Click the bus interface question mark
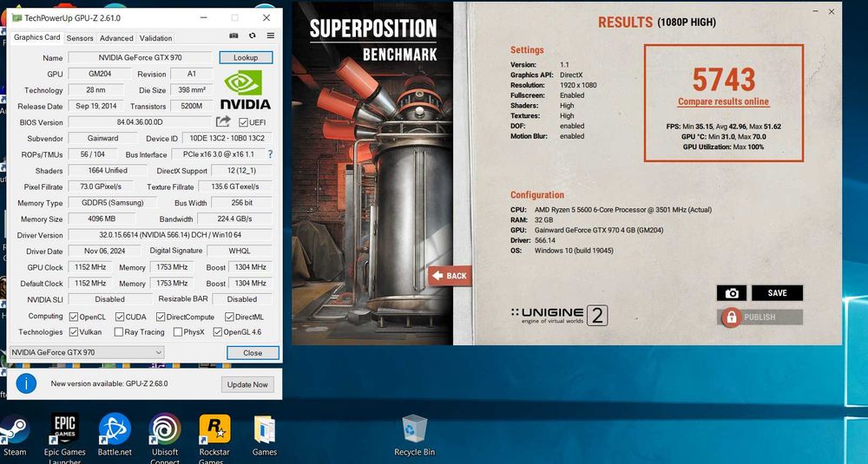 270,154
